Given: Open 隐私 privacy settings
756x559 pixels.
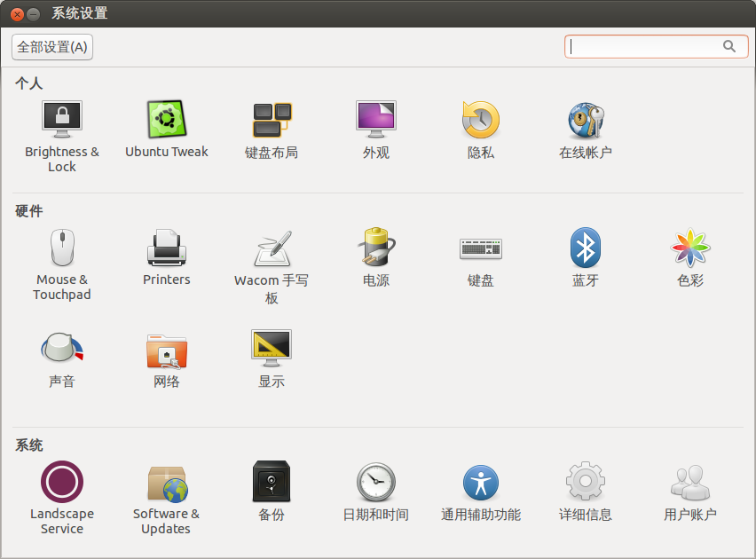Looking at the screenshot, I should [481, 130].
